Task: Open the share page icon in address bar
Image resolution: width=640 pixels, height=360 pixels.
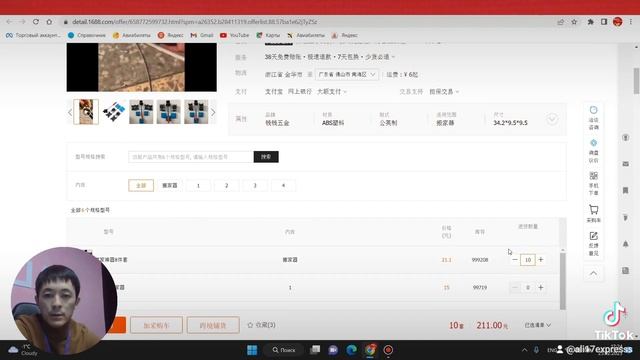Action: click(560, 22)
